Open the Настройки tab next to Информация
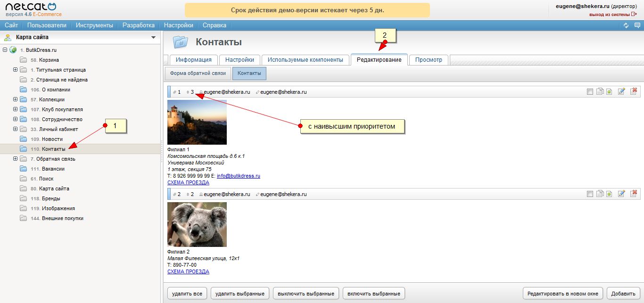644x303 pixels. pos(239,60)
